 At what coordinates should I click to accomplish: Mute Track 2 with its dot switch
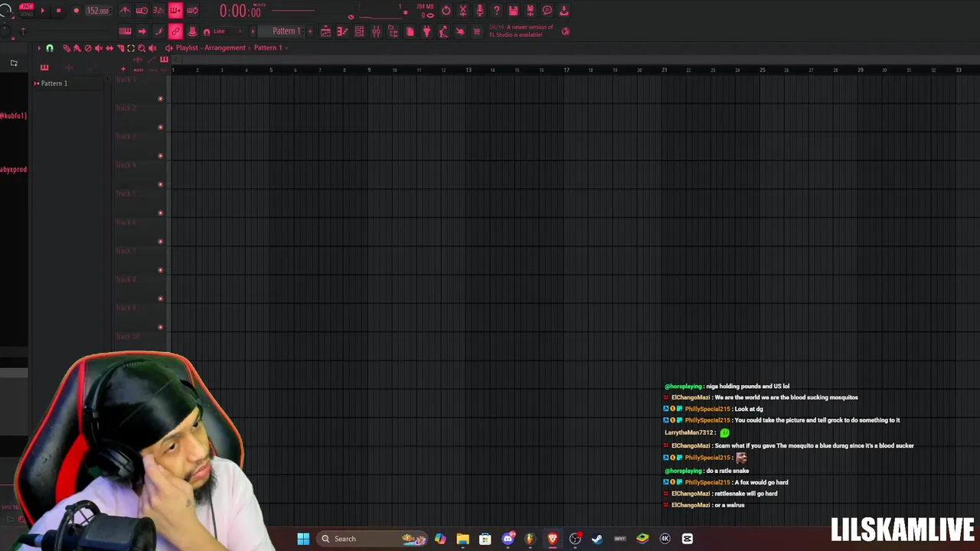pyautogui.click(x=160, y=127)
